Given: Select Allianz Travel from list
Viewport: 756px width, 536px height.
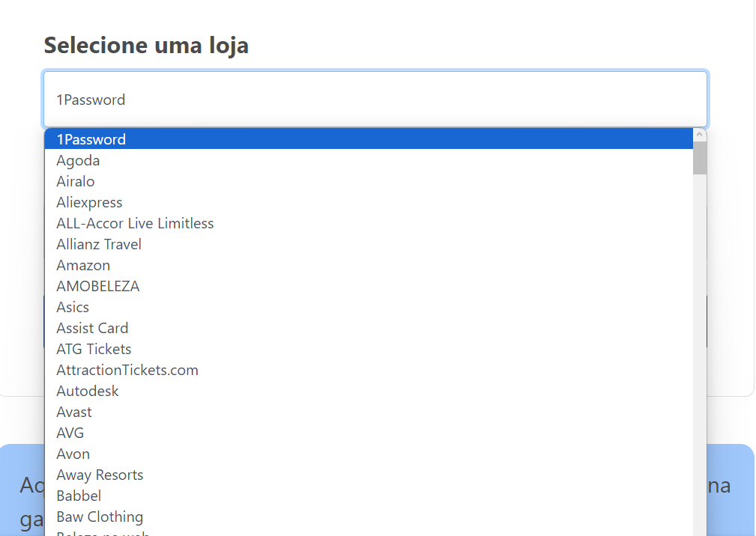Looking at the screenshot, I should point(99,244).
